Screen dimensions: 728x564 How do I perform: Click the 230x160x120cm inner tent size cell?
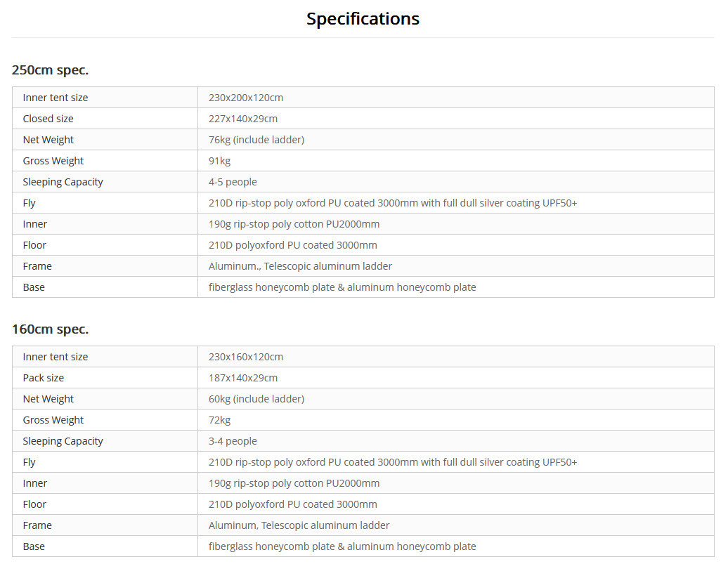246,357
